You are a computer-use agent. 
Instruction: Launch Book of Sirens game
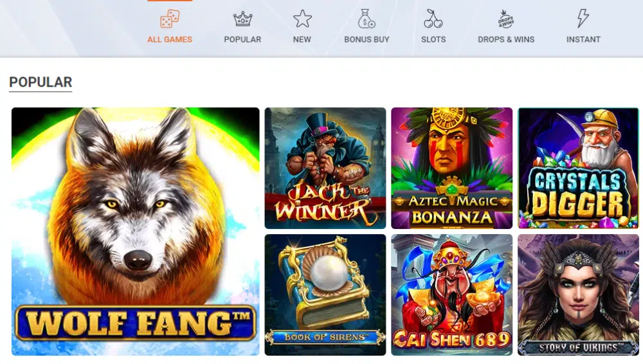click(x=325, y=295)
